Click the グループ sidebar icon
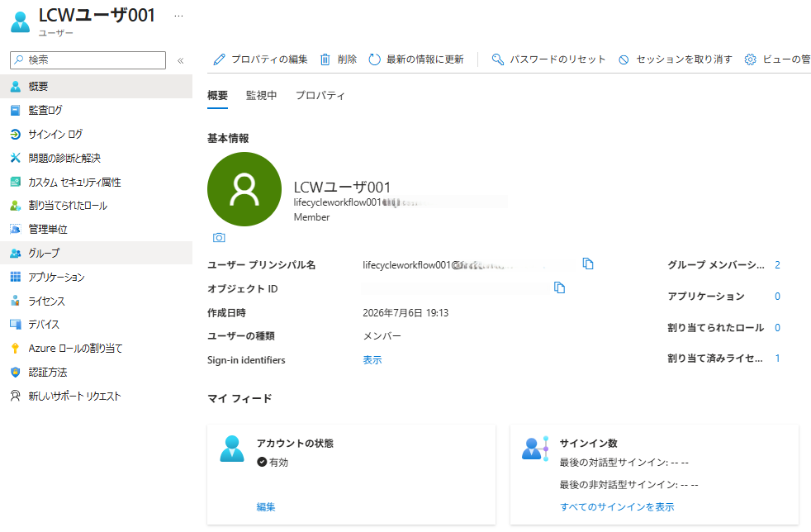811x532 pixels. 16,253
